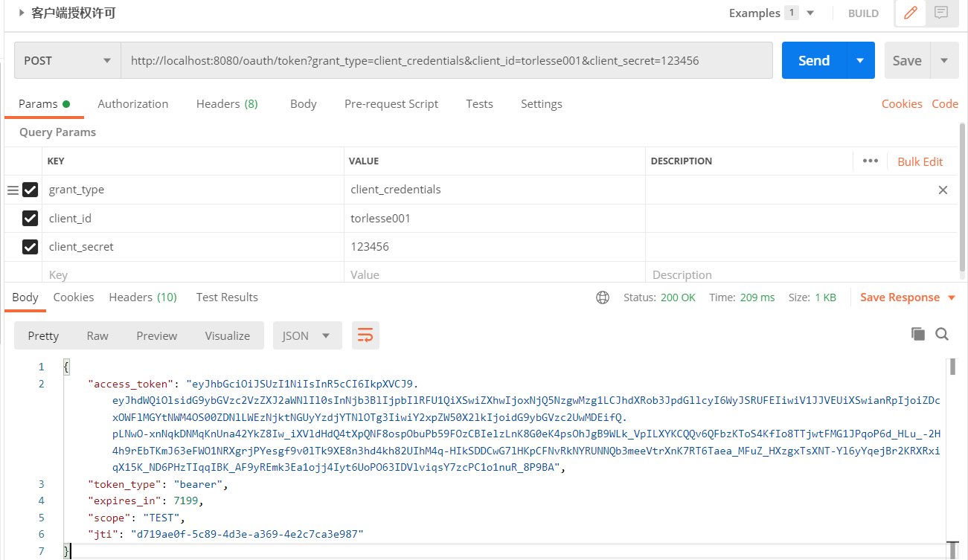Uncheck the client_secret parameter checkbox

point(30,246)
